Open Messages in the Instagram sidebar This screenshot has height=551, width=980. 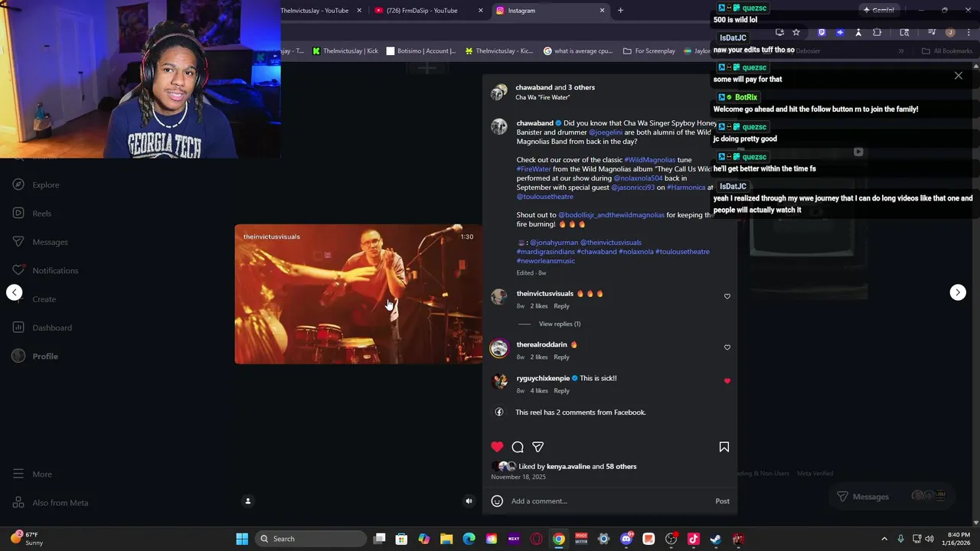[41, 242]
